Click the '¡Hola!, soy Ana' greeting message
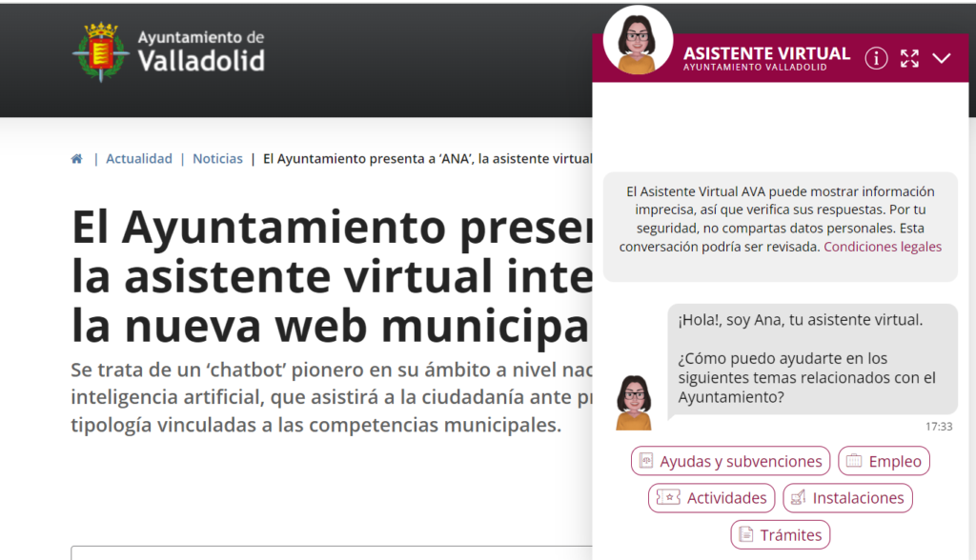 812,359
